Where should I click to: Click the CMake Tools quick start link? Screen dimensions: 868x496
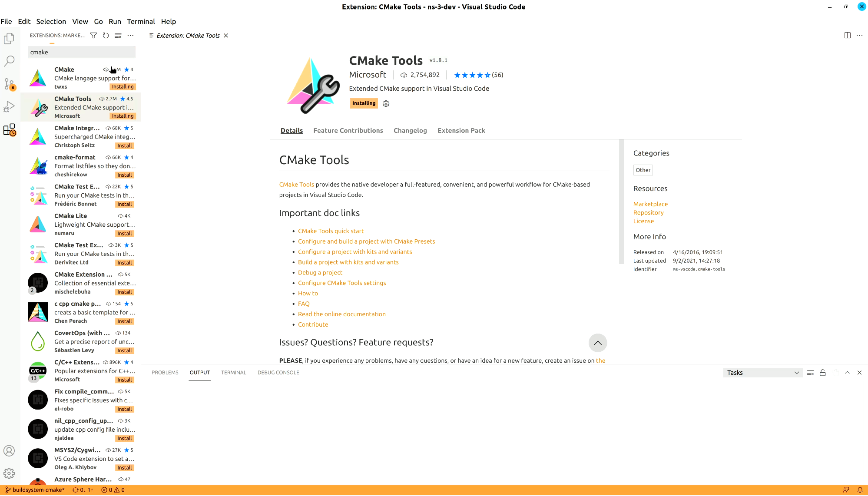pyautogui.click(x=330, y=231)
